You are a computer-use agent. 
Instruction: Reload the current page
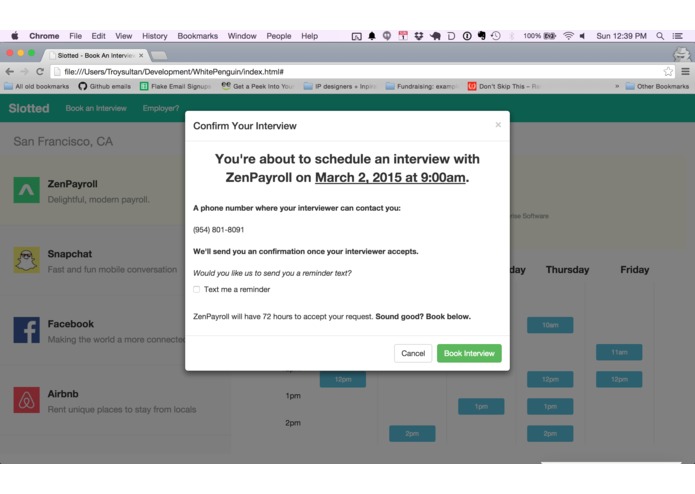pyautogui.click(x=40, y=71)
